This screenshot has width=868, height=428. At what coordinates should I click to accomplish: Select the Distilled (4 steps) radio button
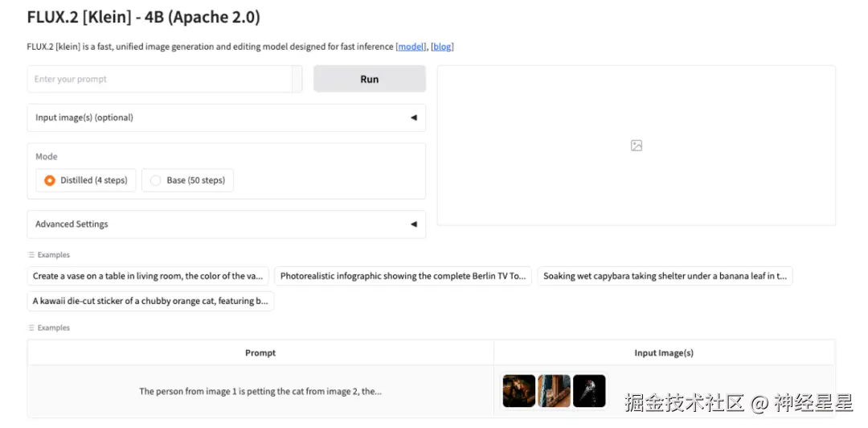50,180
